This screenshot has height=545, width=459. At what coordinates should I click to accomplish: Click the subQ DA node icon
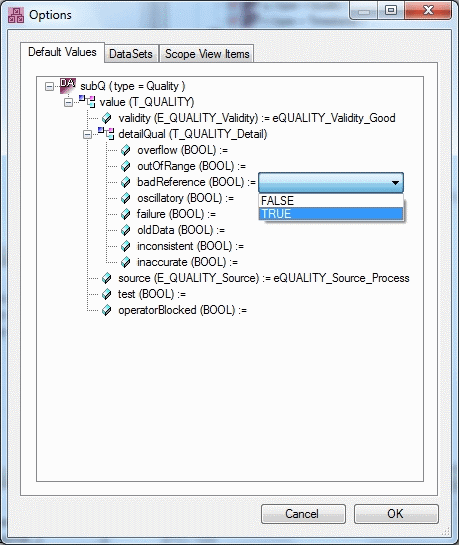67,86
